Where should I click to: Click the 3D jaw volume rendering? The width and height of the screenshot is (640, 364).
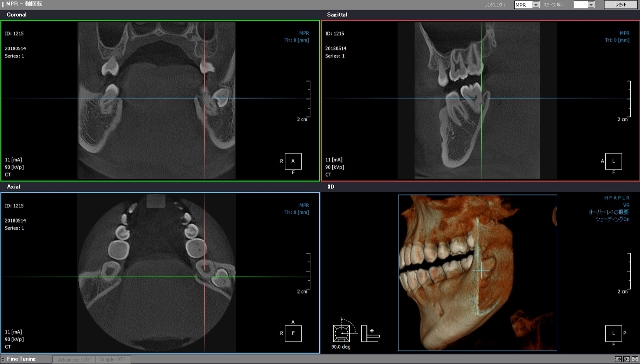tap(477, 273)
